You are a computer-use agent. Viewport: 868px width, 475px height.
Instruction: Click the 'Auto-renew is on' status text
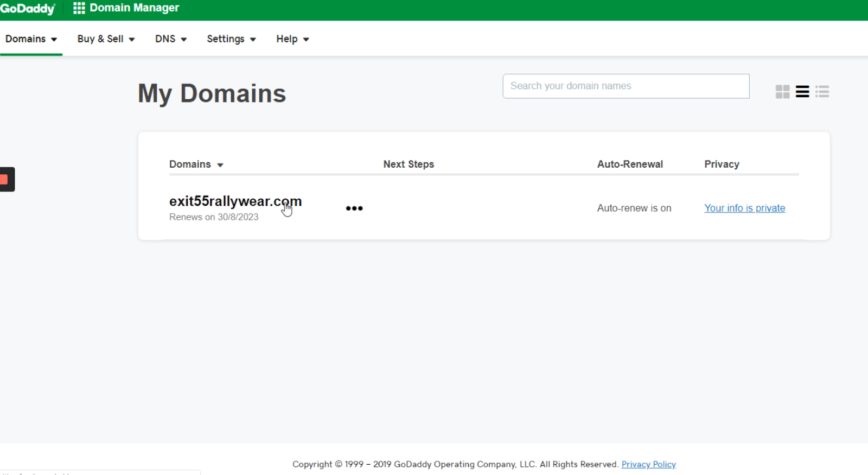click(634, 208)
